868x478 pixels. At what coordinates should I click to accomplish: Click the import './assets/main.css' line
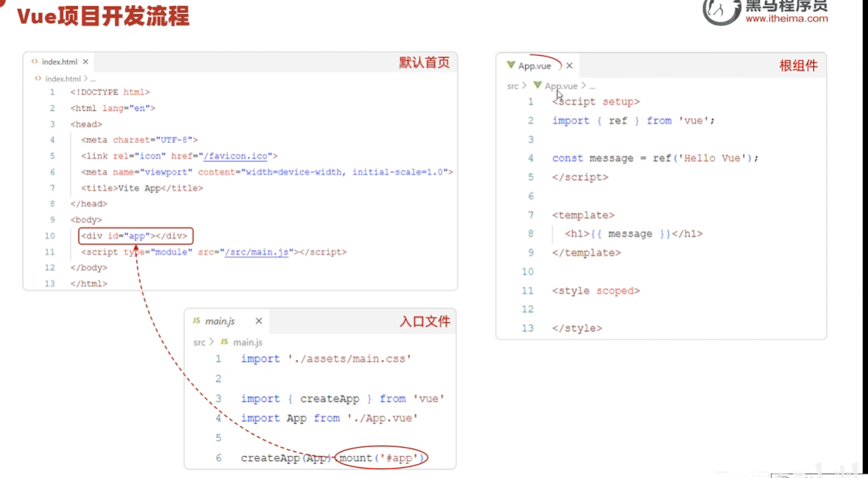click(x=326, y=359)
